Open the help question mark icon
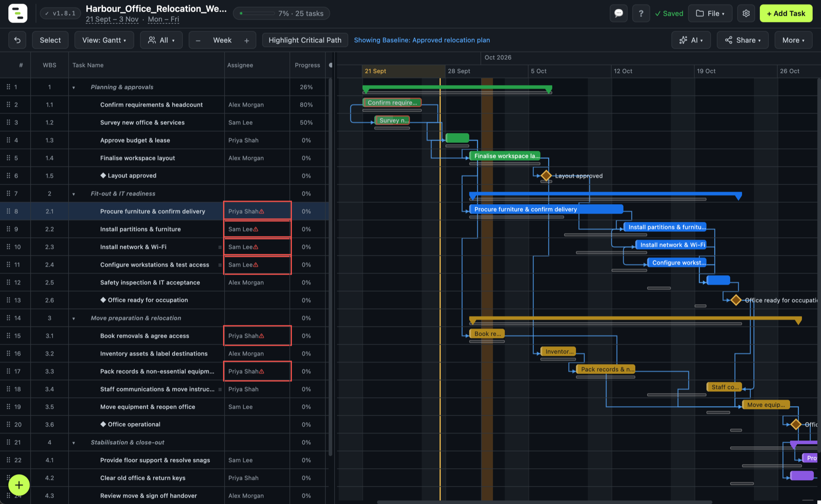The height and width of the screenshot is (504, 821). pyautogui.click(x=641, y=13)
